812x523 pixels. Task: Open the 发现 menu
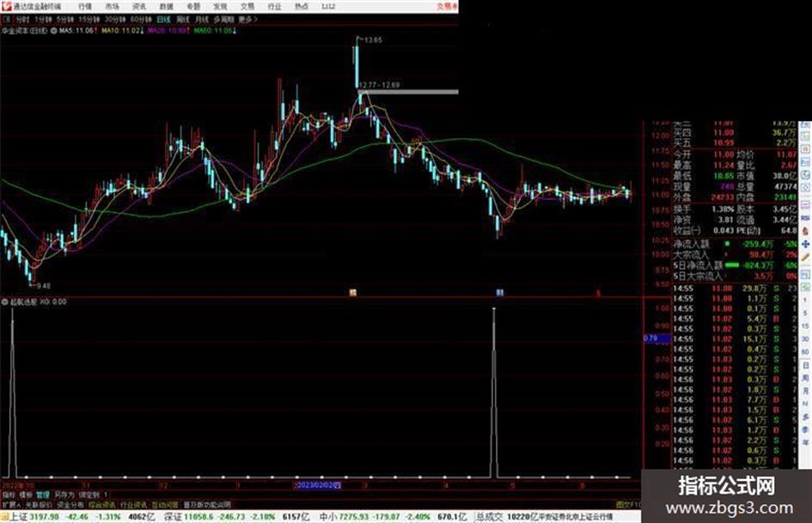(220, 7)
